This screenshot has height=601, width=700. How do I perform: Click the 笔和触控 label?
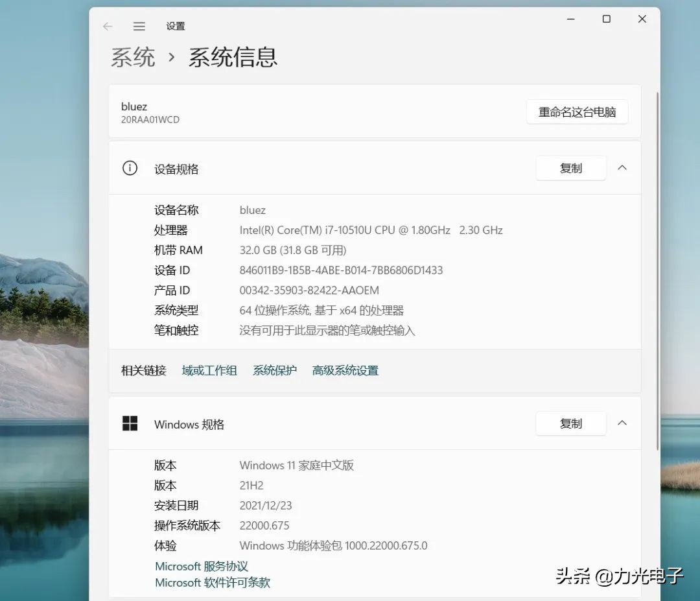coord(176,331)
